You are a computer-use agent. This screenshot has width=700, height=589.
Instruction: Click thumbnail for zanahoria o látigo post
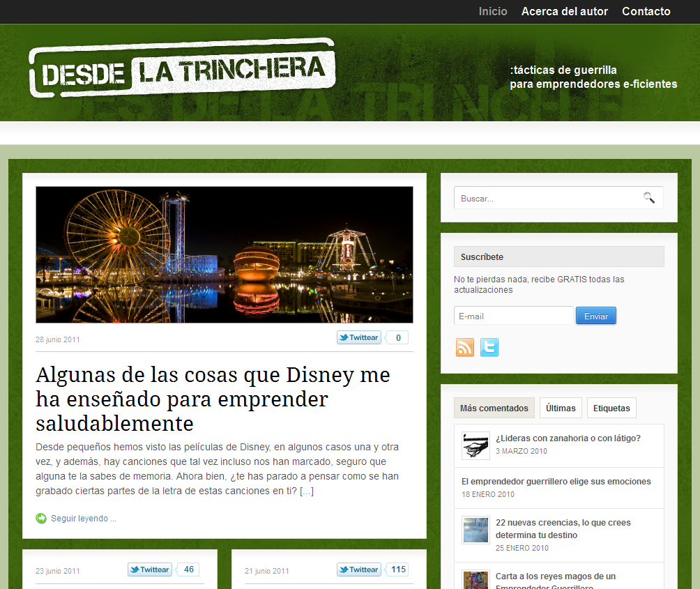click(475, 446)
